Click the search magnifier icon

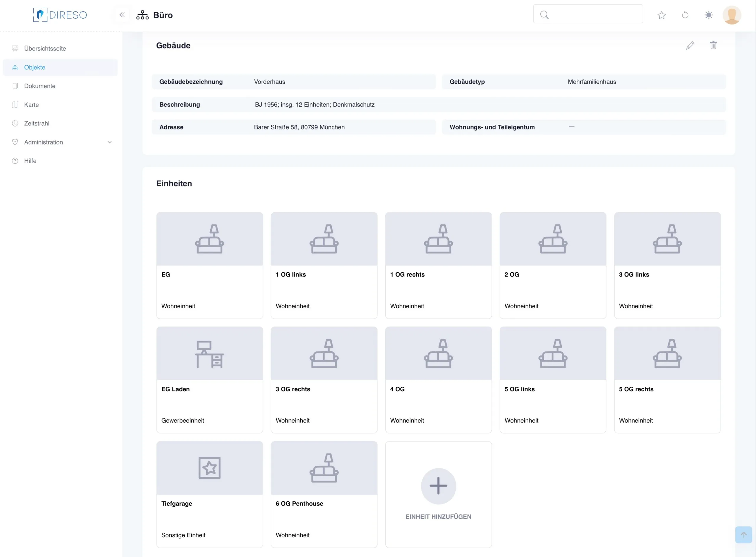tap(545, 15)
